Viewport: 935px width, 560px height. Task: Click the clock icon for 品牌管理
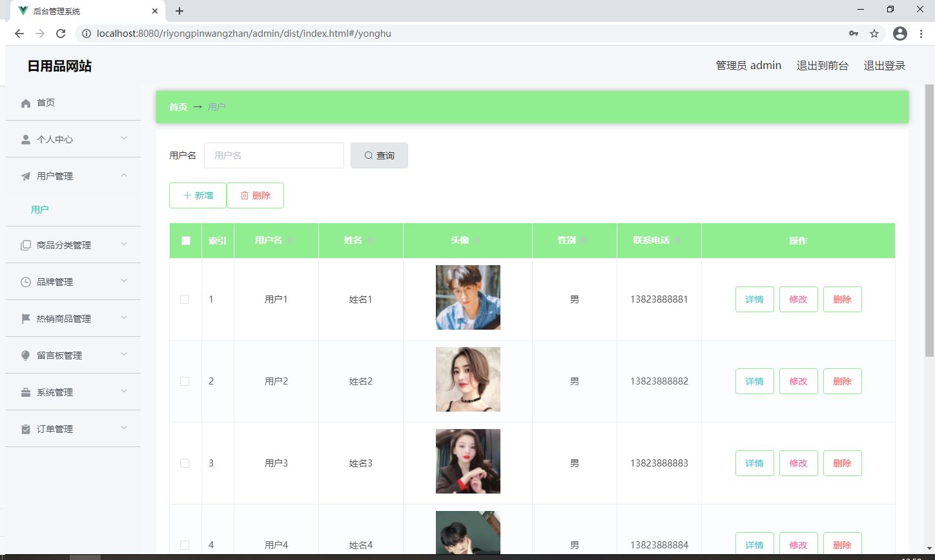26,282
